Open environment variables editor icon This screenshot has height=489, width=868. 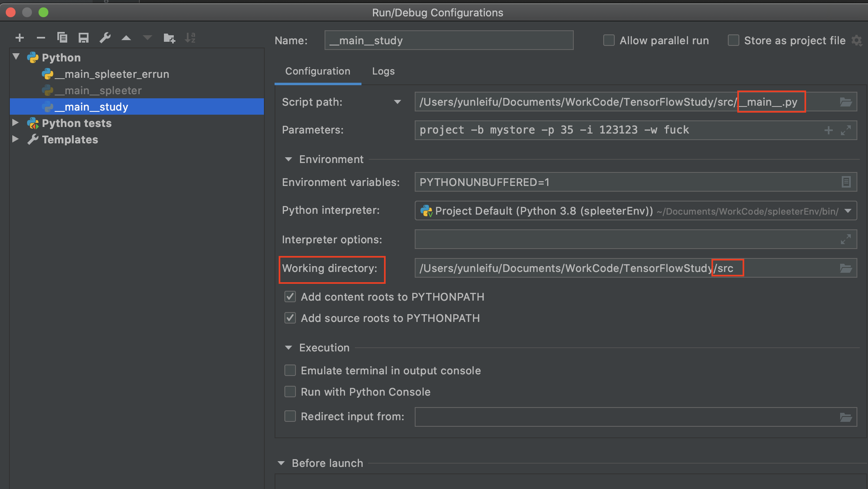[x=846, y=182]
